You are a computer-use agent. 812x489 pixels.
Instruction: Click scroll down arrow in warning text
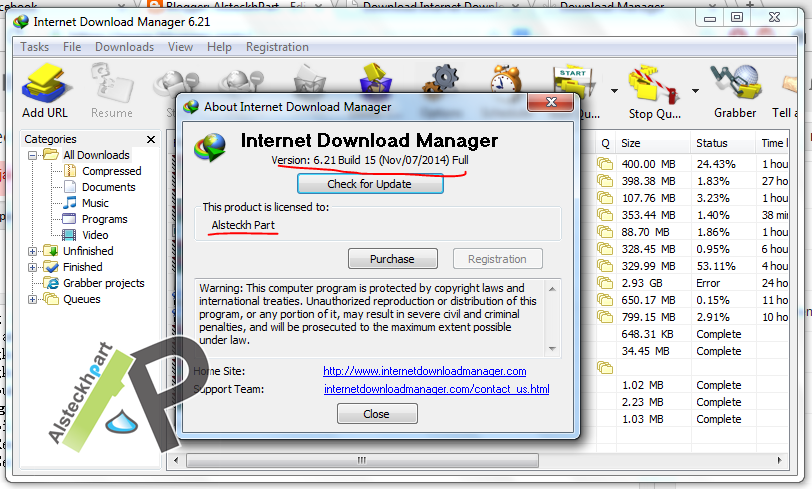pyautogui.click(x=552, y=349)
